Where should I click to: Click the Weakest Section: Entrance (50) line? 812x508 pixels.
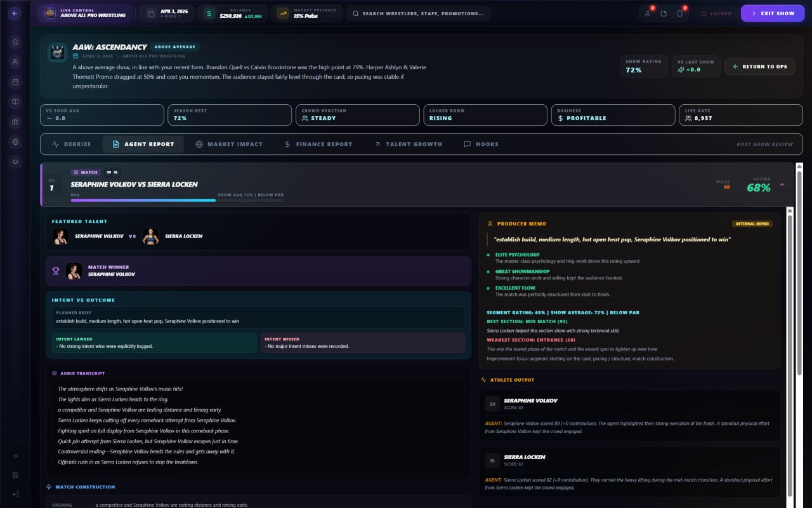coord(531,340)
